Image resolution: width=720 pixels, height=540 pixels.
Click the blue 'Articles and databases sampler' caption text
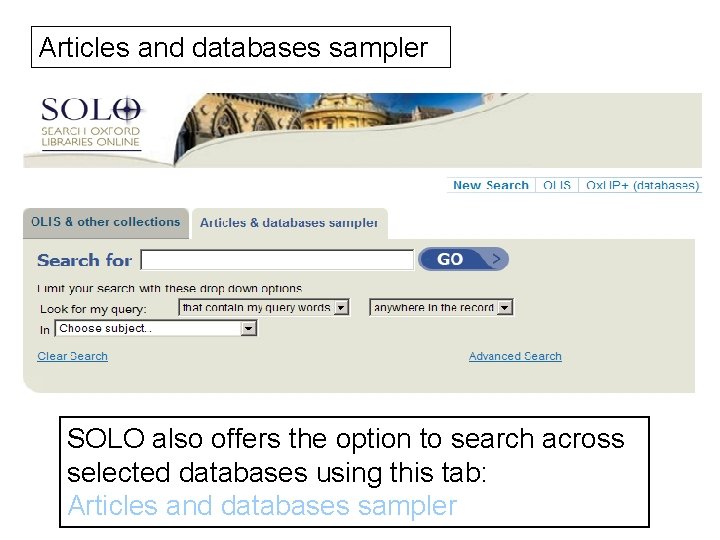[x=262, y=506]
